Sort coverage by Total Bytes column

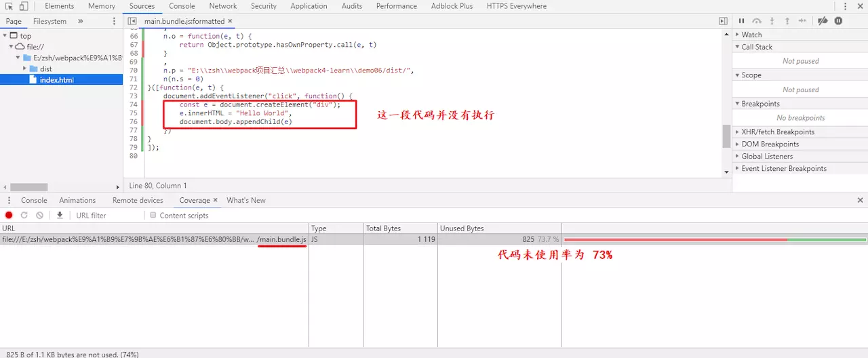coord(401,228)
